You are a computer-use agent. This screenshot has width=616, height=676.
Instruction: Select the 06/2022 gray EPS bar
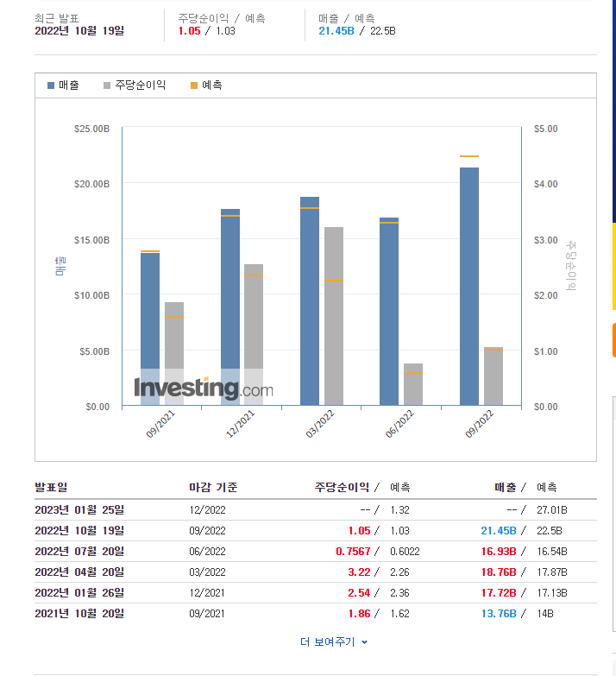413,384
